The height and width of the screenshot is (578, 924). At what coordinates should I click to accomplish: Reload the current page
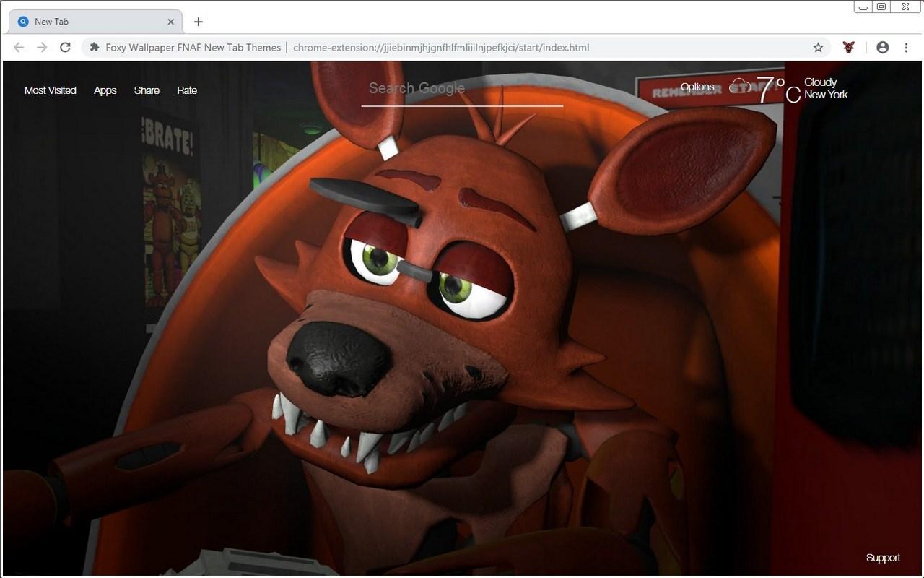65,48
